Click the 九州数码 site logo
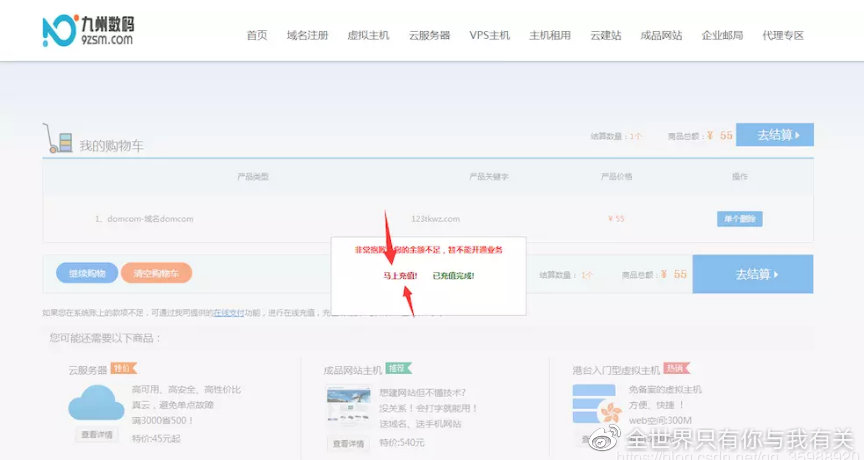The width and height of the screenshot is (864, 460). tap(89, 32)
